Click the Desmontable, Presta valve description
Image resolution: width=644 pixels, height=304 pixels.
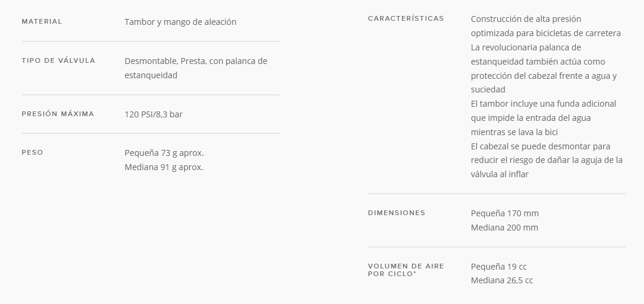pyautogui.click(x=196, y=68)
